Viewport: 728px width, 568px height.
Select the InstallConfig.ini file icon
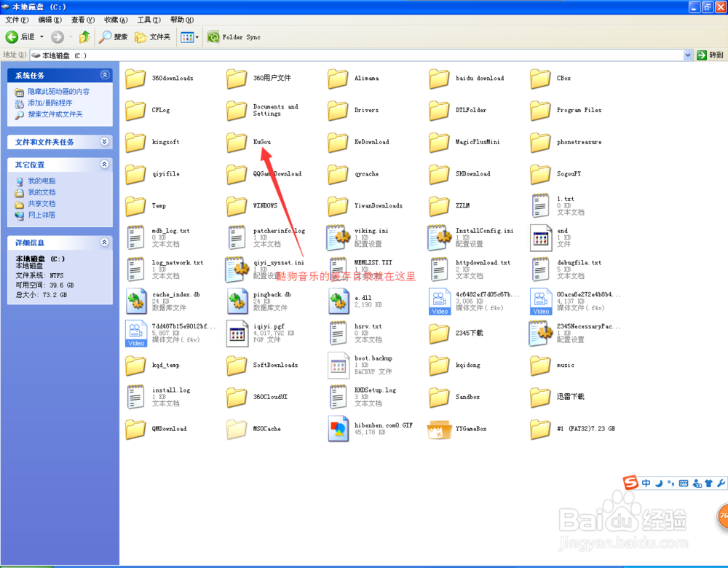[x=439, y=237]
